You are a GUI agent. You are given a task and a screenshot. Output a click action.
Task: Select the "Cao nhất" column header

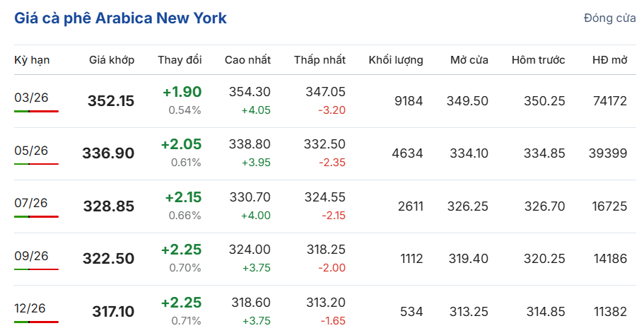[247, 60]
